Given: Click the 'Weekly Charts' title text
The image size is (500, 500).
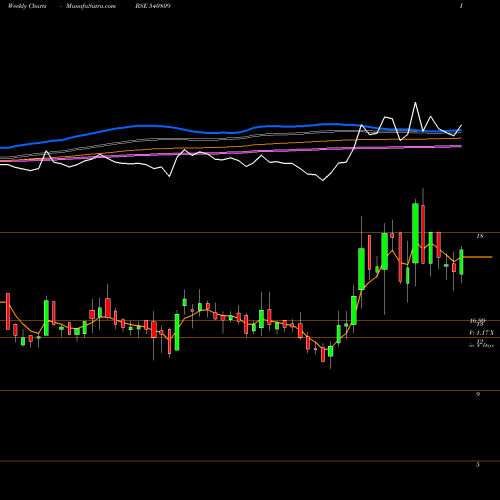Looking at the screenshot, I should pos(27,6).
